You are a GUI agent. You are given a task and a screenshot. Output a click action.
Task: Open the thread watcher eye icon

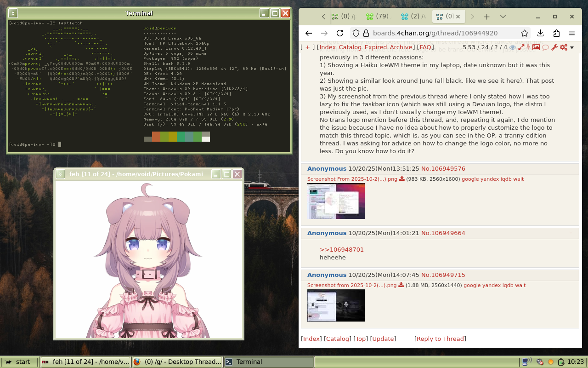[513, 47]
